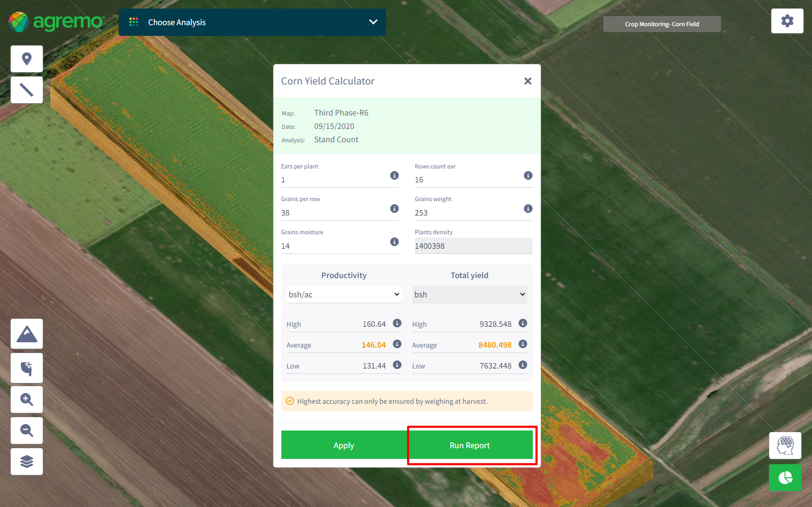Show info for Average total yield

point(523,344)
